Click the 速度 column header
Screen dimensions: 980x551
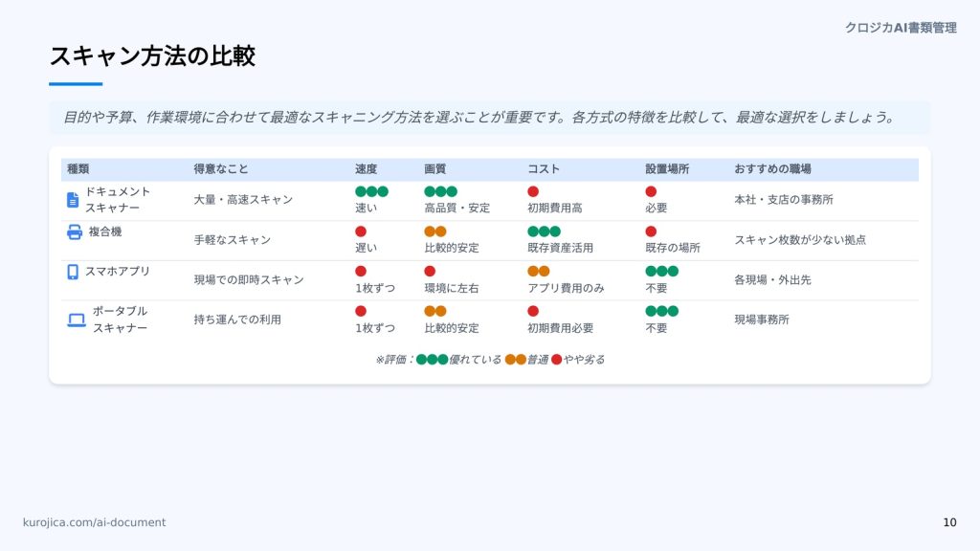(x=367, y=168)
